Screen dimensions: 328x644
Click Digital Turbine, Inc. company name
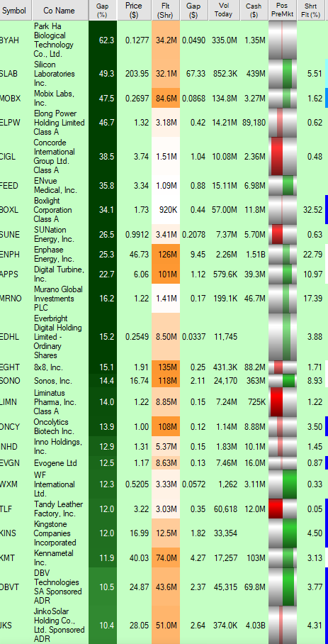tap(59, 274)
